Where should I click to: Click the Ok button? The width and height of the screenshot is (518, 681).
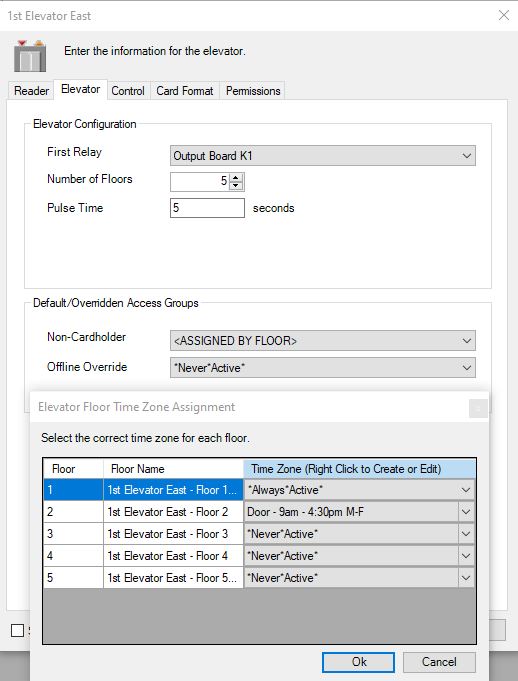coord(359,662)
